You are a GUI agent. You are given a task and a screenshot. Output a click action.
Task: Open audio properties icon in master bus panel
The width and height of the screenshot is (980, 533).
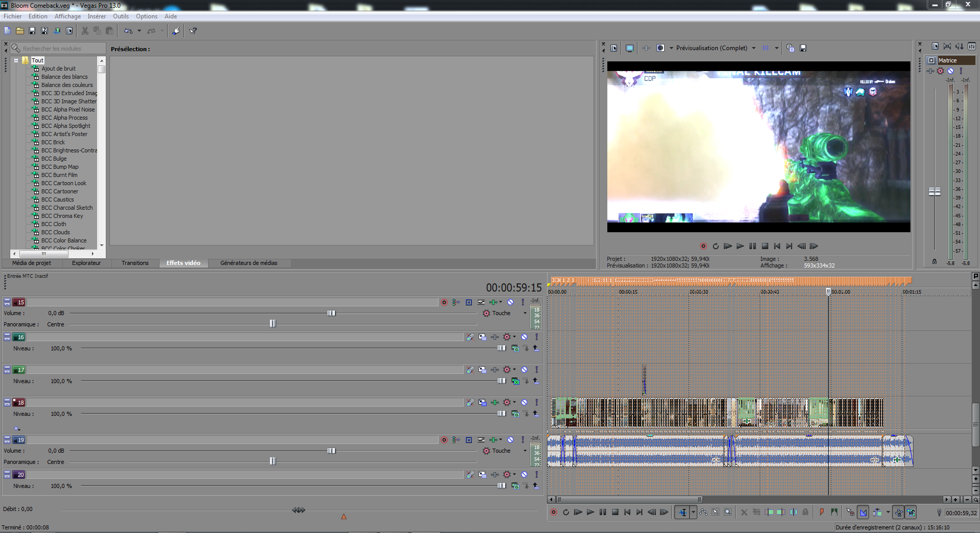point(935,47)
